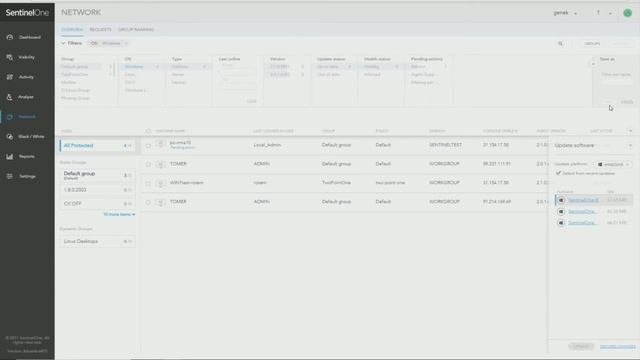
Task: Click the search magnifier icon
Action: pyautogui.click(x=560, y=43)
